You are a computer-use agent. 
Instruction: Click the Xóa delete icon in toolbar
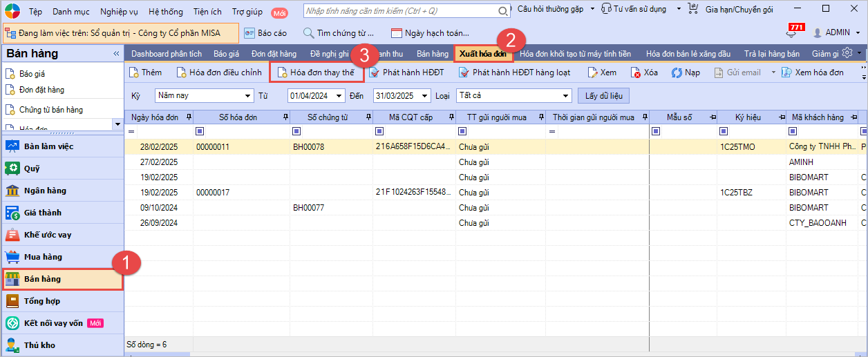[636, 73]
